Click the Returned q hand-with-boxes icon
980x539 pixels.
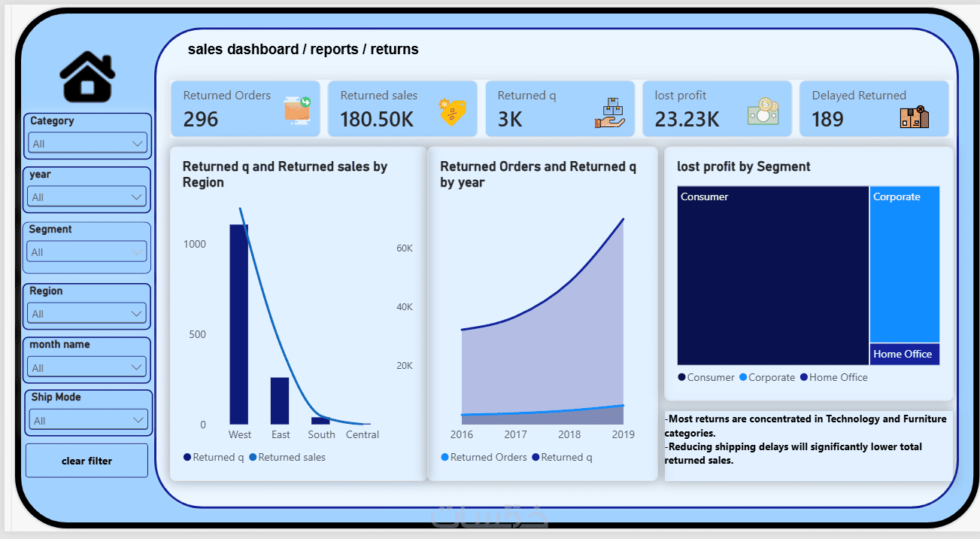(609, 112)
